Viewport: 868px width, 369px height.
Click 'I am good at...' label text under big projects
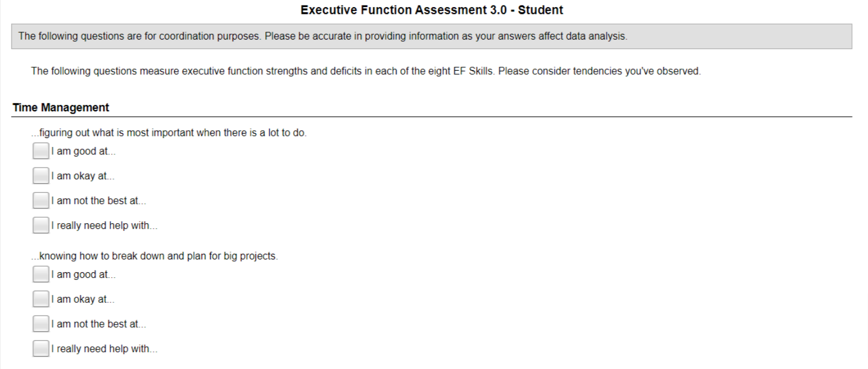[x=83, y=274]
